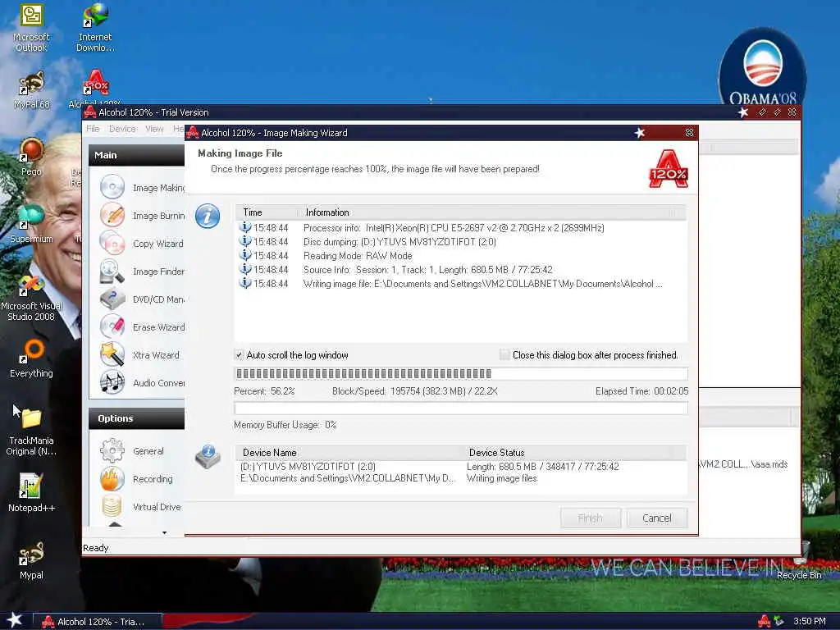Open the Image Finder tool

click(x=142, y=272)
